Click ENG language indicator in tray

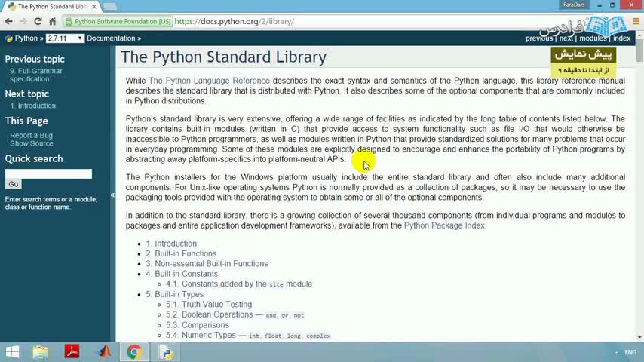(630, 352)
